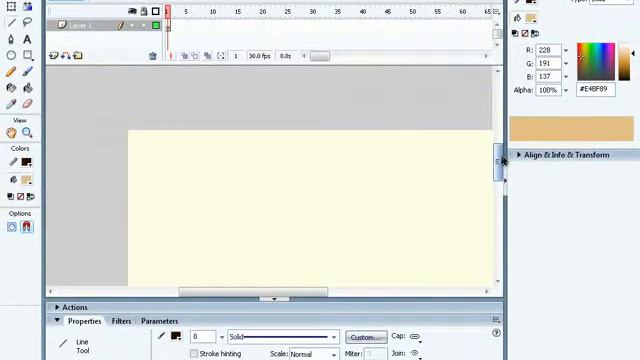Open the Cap style dropdown
The image size is (640, 360).
[416, 337]
